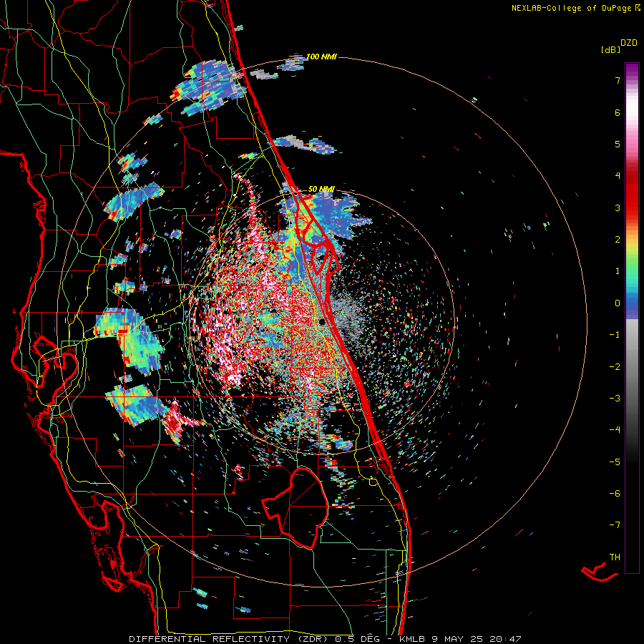
Task: Click the scale value 0 label
Action: coord(618,303)
